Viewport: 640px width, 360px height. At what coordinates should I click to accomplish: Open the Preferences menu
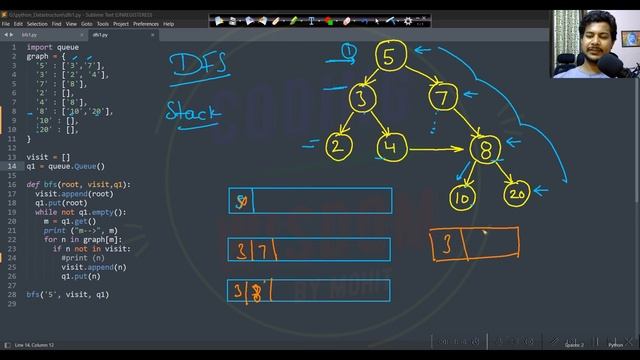point(146,24)
